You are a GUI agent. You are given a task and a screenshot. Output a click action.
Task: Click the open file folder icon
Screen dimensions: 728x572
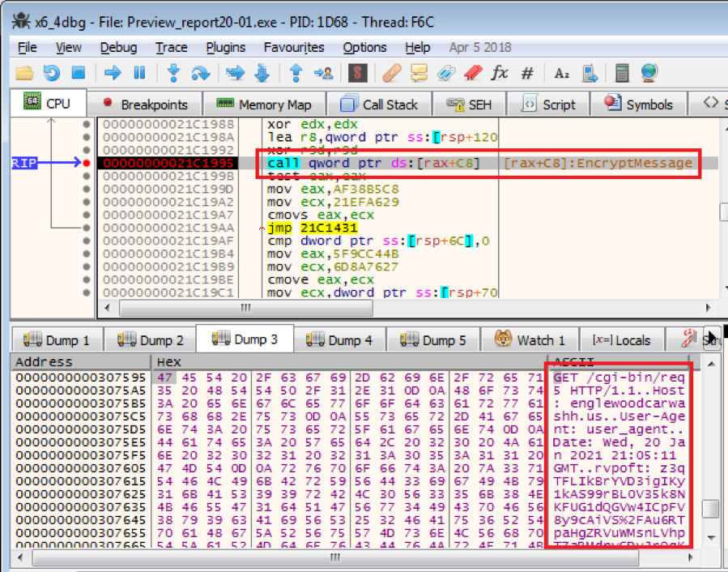click(x=24, y=74)
